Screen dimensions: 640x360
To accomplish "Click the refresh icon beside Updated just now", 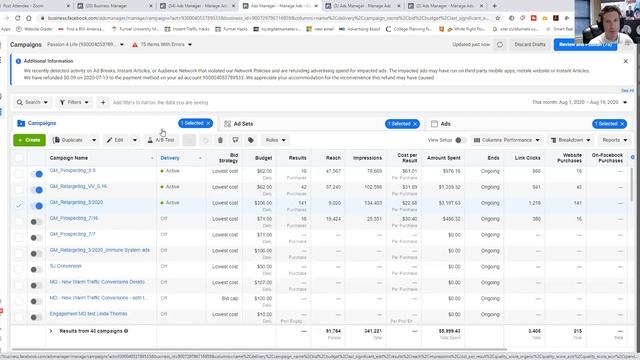I will [500, 44].
